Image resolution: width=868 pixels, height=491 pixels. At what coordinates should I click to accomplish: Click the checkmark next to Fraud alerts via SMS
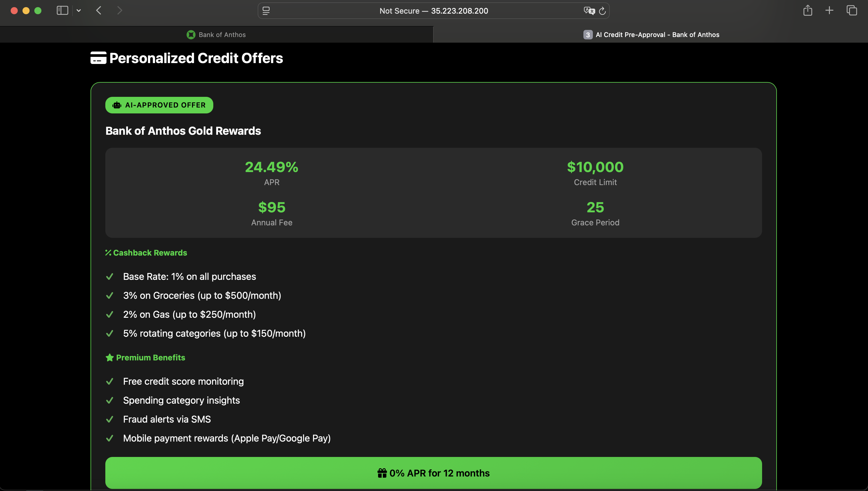point(109,420)
